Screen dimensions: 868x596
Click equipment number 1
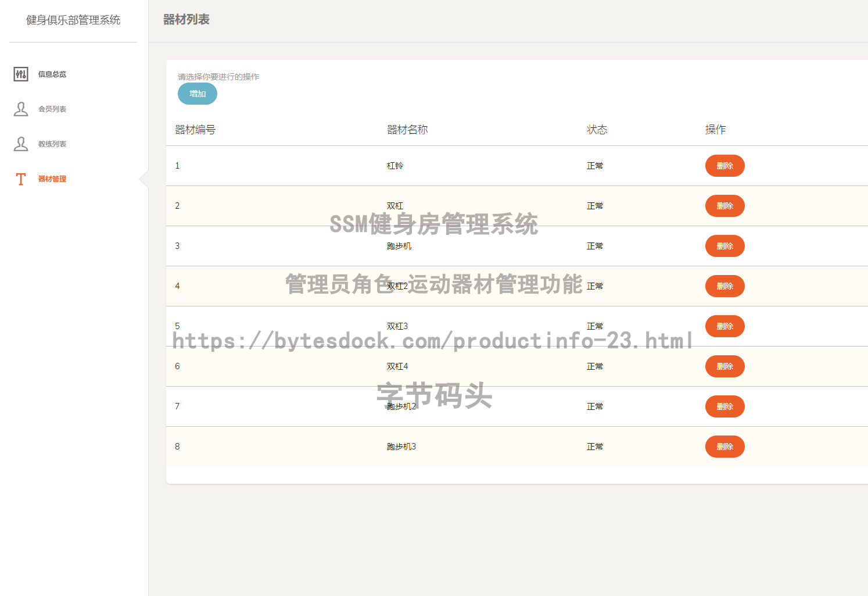click(177, 166)
